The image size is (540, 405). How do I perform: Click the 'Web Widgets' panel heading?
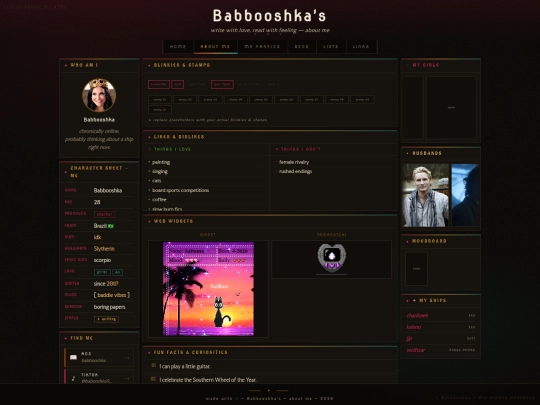point(173,221)
